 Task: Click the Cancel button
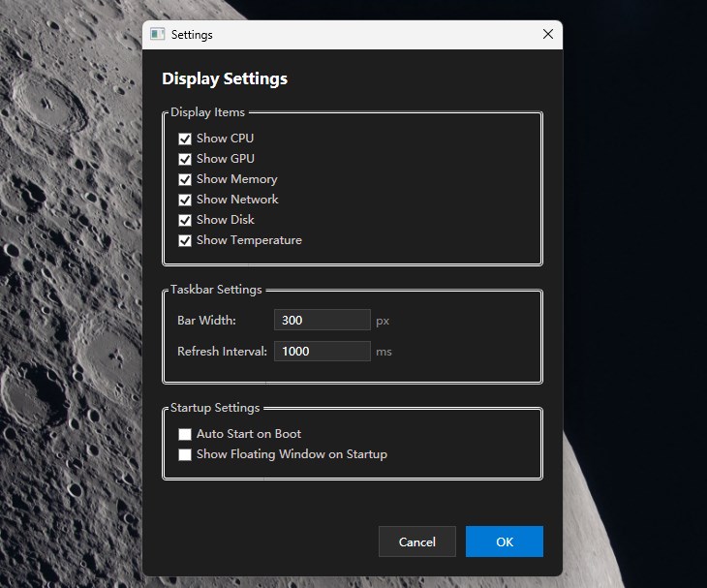pos(417,542)
